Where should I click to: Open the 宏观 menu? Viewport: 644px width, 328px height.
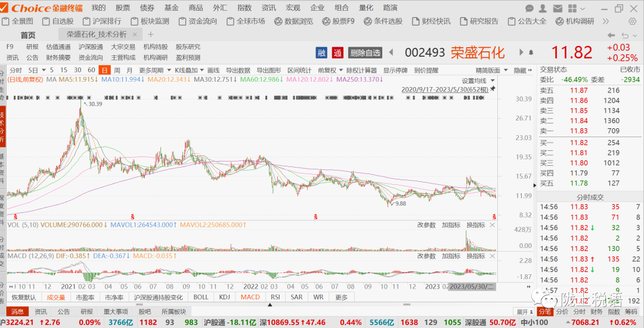(x=293, y=8)
